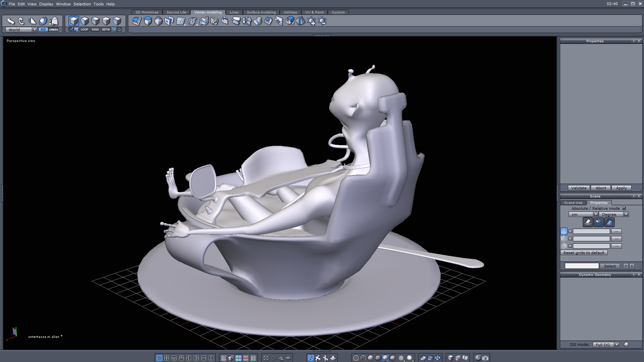Select the single viewport layout icon
This screenshot has height=362, width=644.
tap(159, 358)
